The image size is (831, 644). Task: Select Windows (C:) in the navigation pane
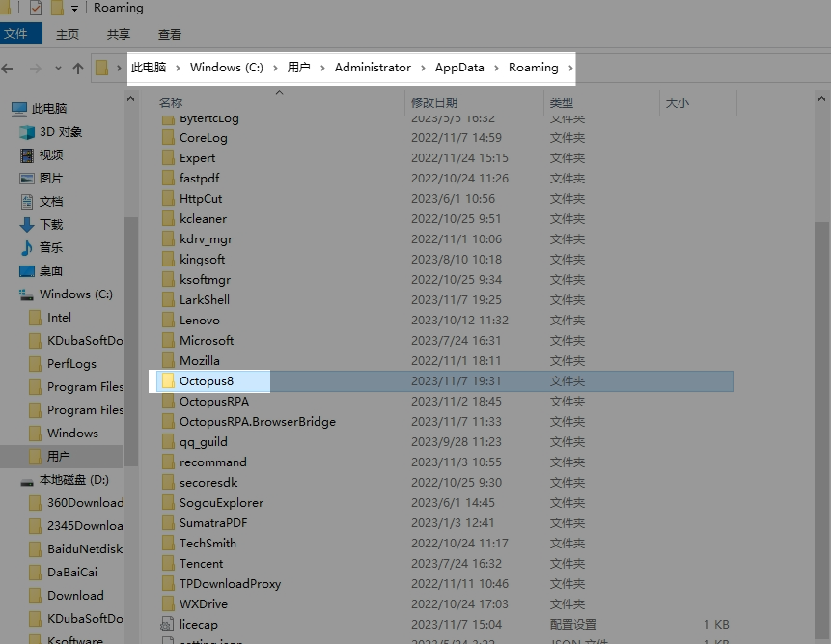pyautogui.click(x=66, y=294)
